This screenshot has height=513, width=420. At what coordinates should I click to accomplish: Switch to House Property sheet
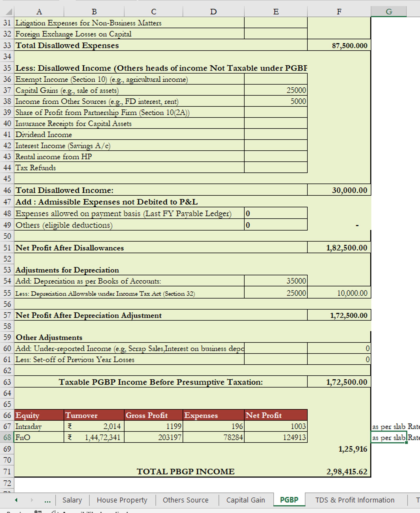(x=122, y=500)
